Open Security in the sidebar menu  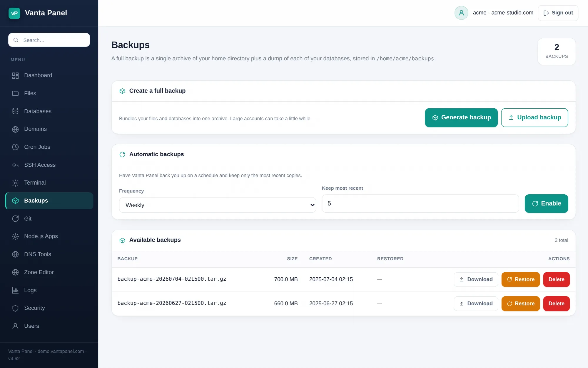click(x=49, y=308)
